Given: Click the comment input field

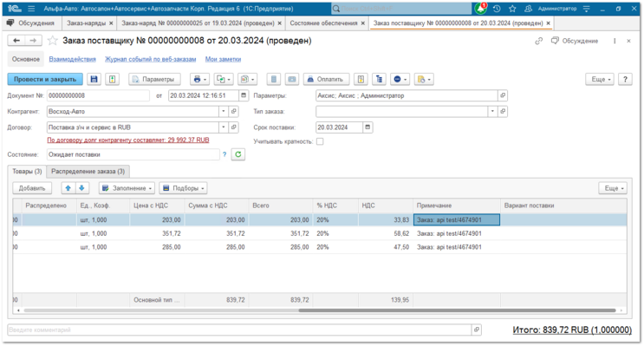Looking at the screenshot, I should (239, 330).
